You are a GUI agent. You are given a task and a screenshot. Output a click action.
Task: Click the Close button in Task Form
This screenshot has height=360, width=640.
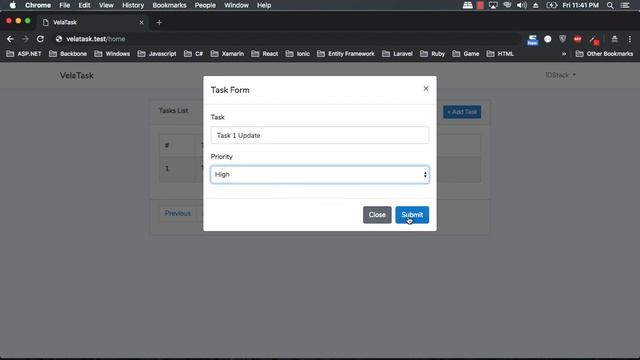coord(377,215)
